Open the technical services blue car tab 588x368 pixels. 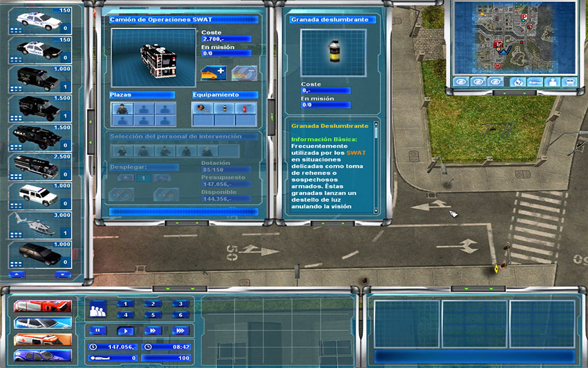pos(42,355)
